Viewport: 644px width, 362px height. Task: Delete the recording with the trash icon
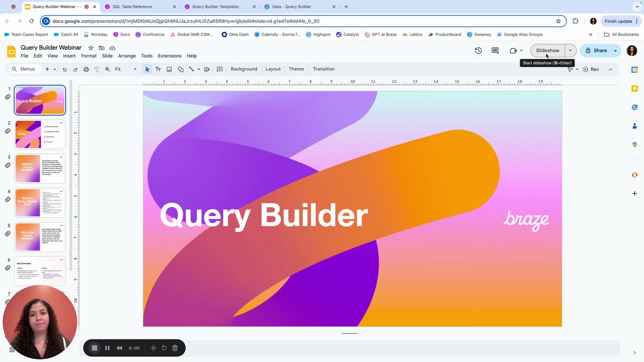[175, 348]
